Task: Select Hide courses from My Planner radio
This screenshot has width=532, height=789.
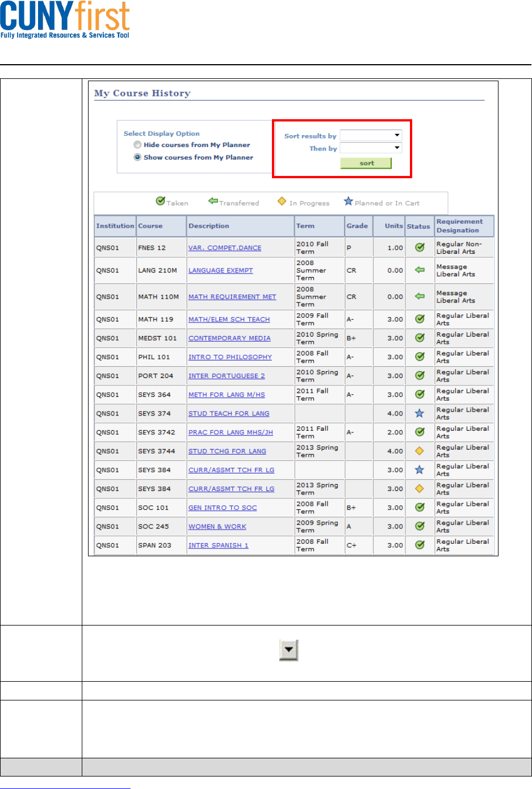Action: pyautogui.click(x=137, y=145)
